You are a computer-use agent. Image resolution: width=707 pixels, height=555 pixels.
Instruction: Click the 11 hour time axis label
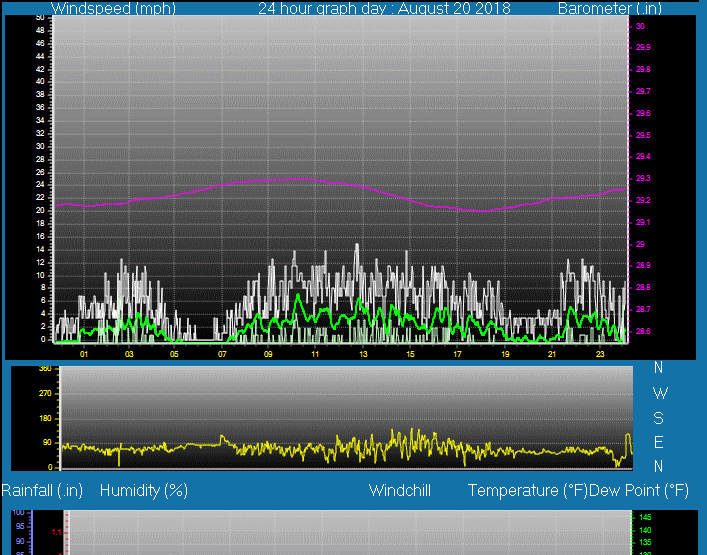point(315,354)
